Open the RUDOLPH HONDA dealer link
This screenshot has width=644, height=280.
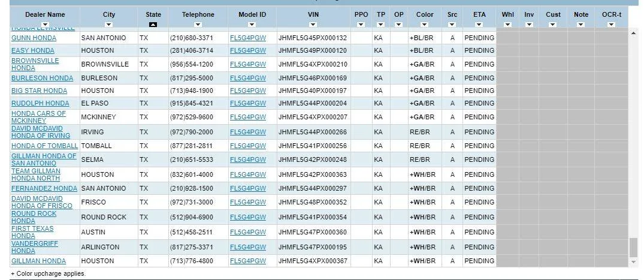coord(40,103)
